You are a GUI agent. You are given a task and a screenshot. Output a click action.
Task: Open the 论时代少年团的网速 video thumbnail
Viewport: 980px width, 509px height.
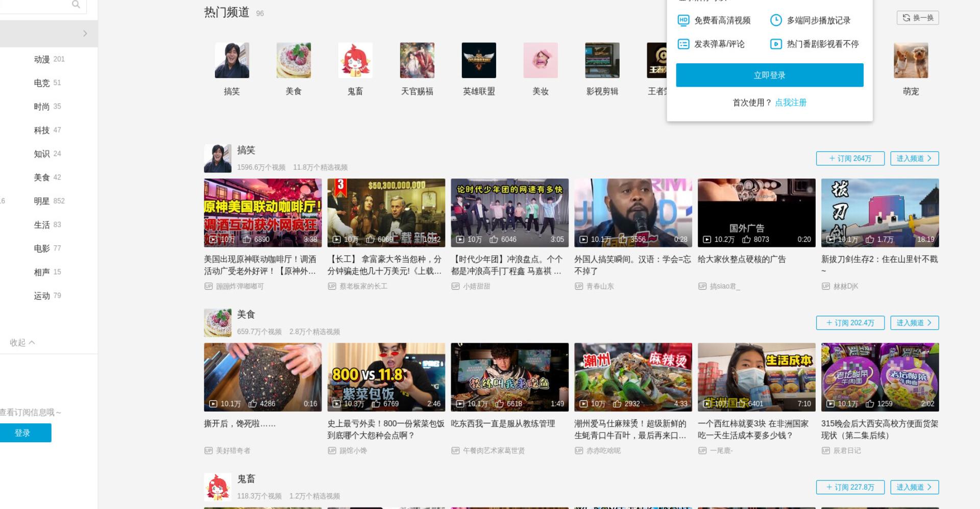click(510, 213)
